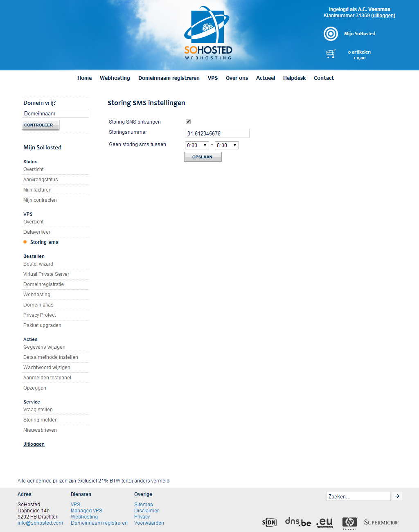Click the search arrow button in footer
The height and width of the screenshot is (532, 419).
[x=397, y=496]
